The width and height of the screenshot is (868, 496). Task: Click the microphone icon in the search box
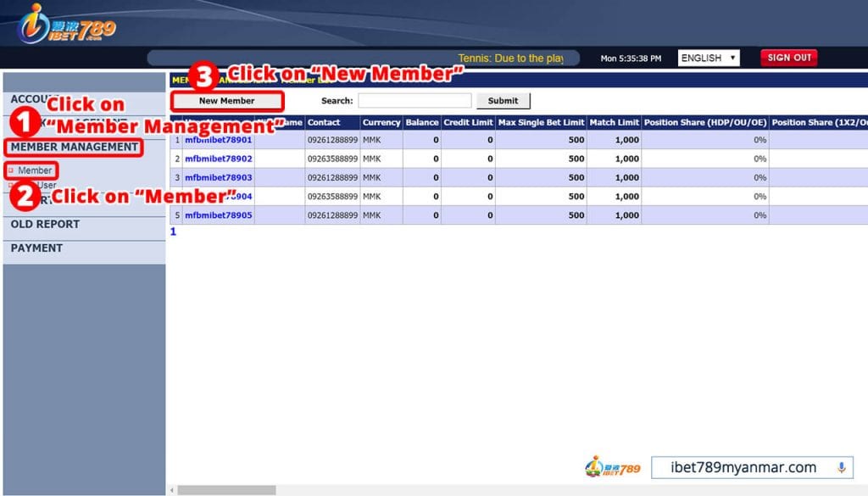coord(840,466)
